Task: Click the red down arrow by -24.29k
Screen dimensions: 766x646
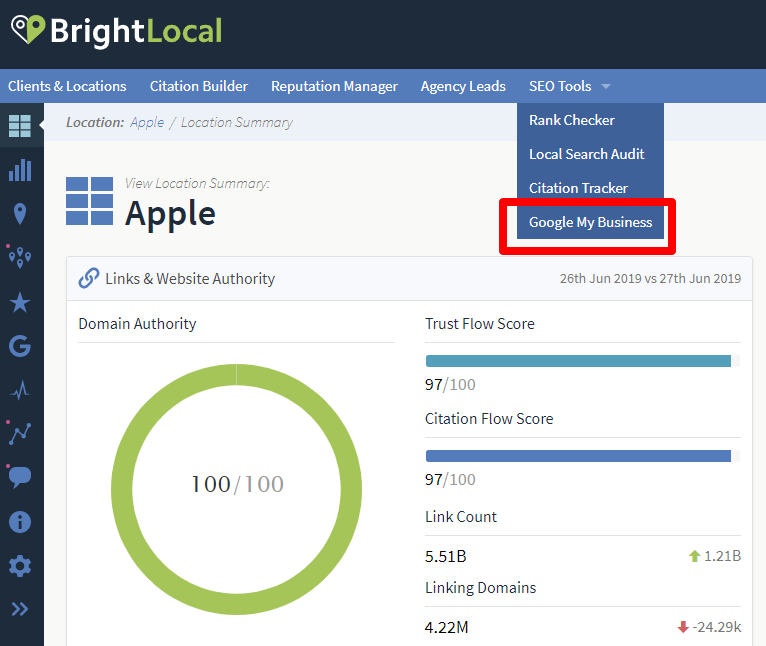Action: click(683, 627)
